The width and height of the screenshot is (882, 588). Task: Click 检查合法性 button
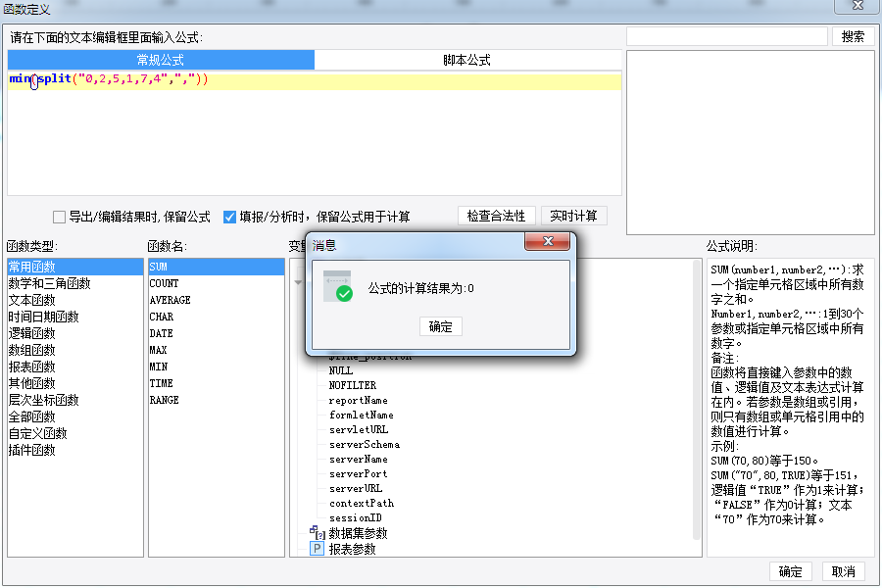(x=496, y=216)
